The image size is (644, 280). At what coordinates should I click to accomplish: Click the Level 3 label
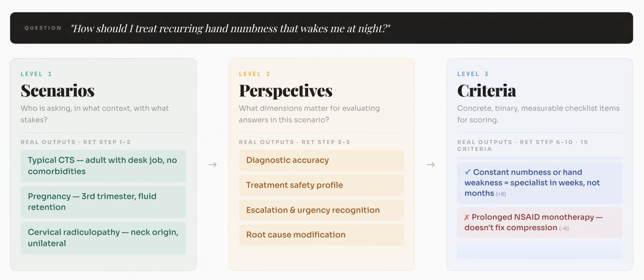tap(473, 74)
